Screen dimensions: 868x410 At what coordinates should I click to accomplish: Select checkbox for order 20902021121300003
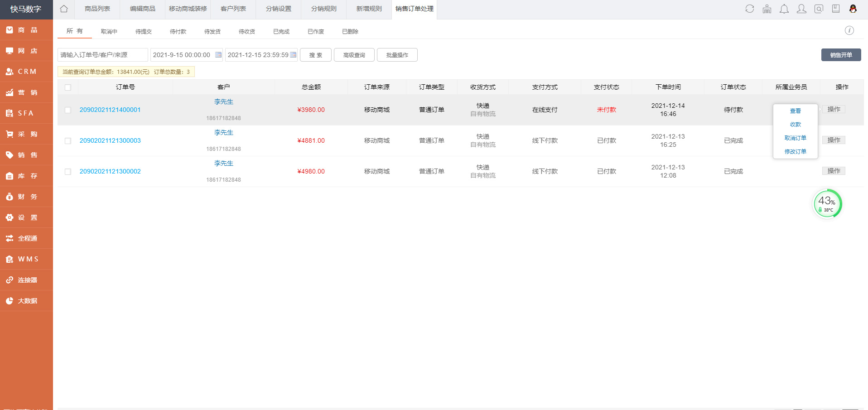coord(68,141)
